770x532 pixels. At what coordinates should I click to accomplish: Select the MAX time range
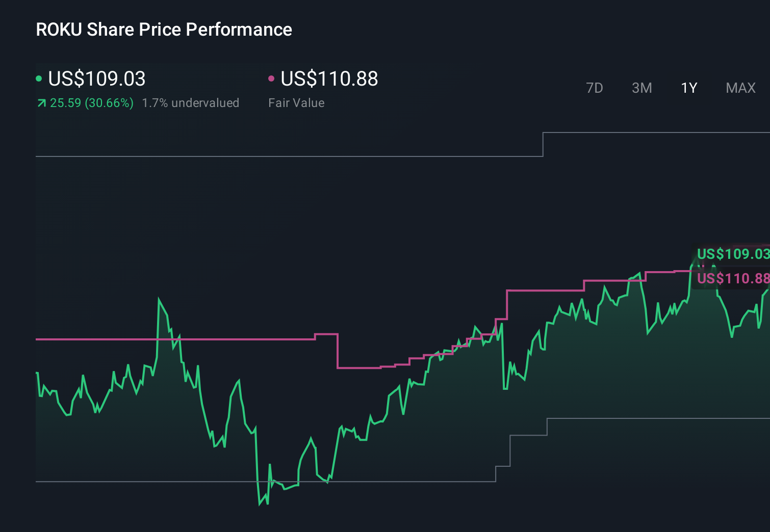coord(740,88)
